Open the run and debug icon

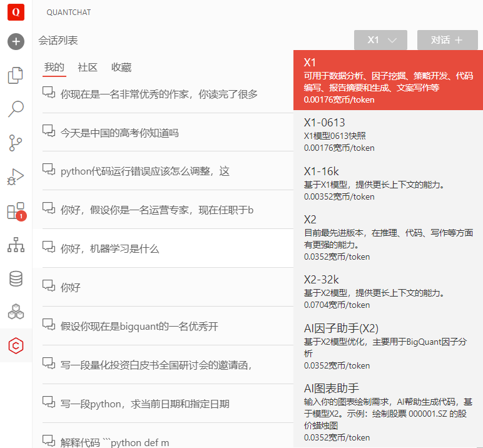tap(16, 176)
